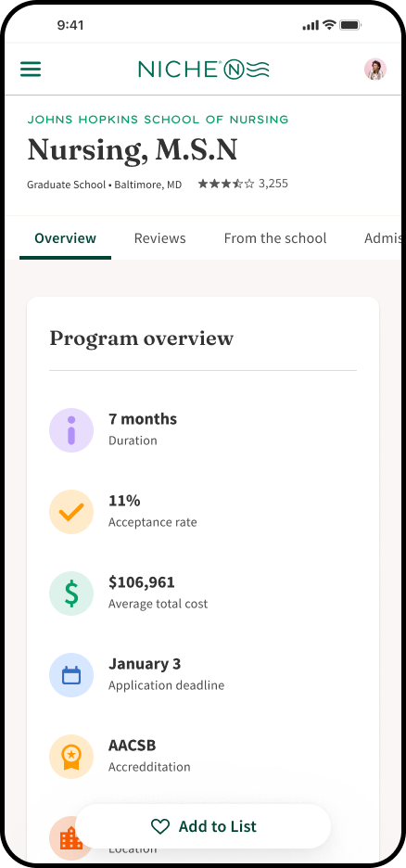Click the Add to List button
The height and width of the screenshot is (868, 406).
pyautogui.click(x=203, y=826)
